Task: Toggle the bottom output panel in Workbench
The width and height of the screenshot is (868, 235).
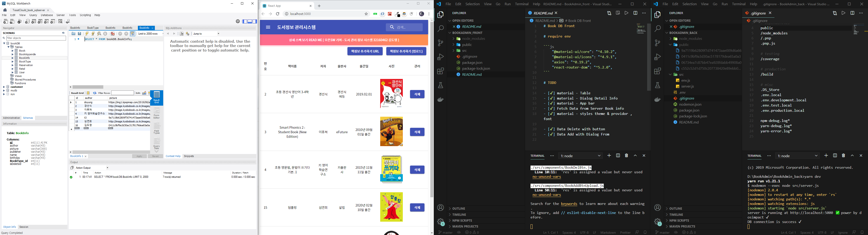Action: [x=250, y=21]
